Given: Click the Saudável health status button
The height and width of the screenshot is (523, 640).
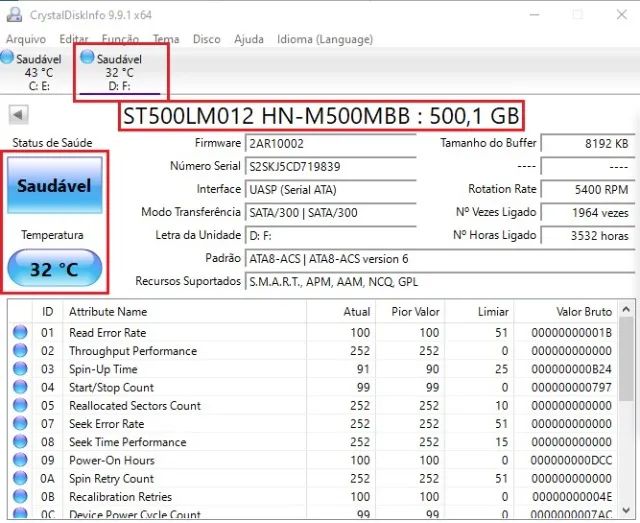Looking at the screenshot, I should pos(55,185).
